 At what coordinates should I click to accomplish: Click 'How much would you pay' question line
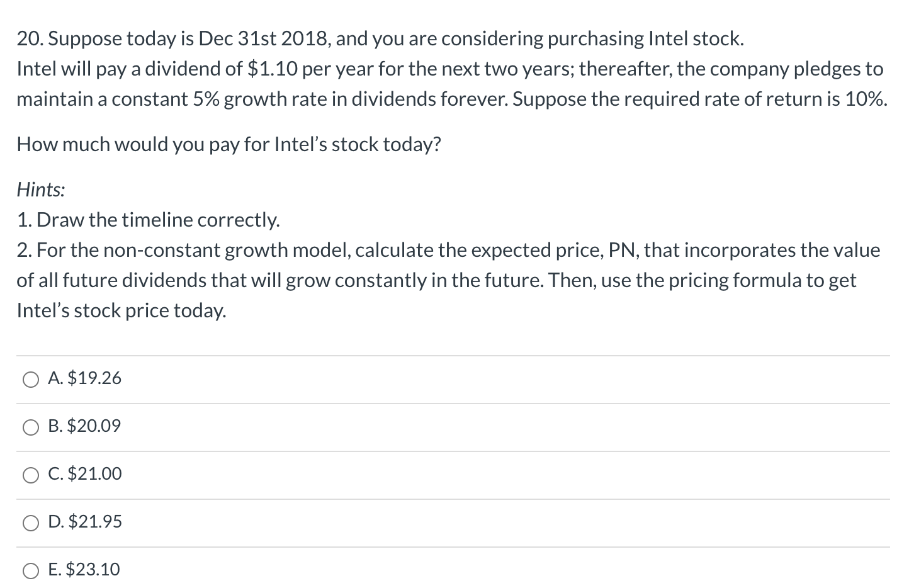[x=229, y=145]
